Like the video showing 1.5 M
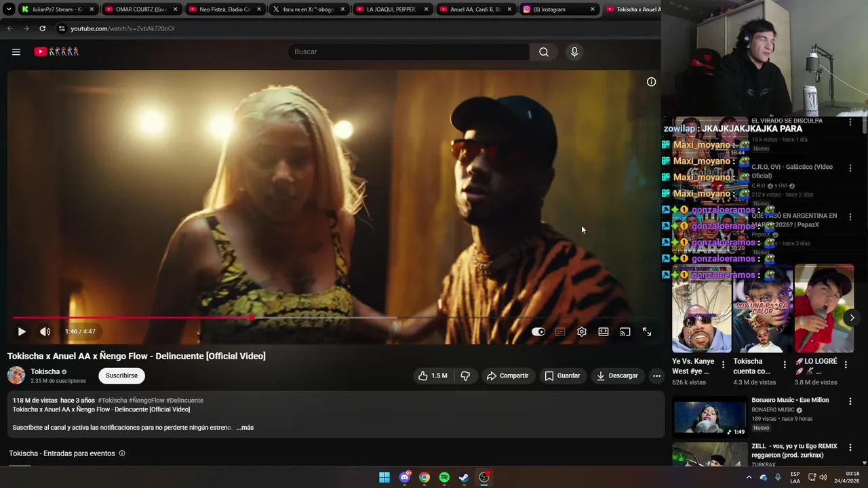 click(x=433, y=375)
